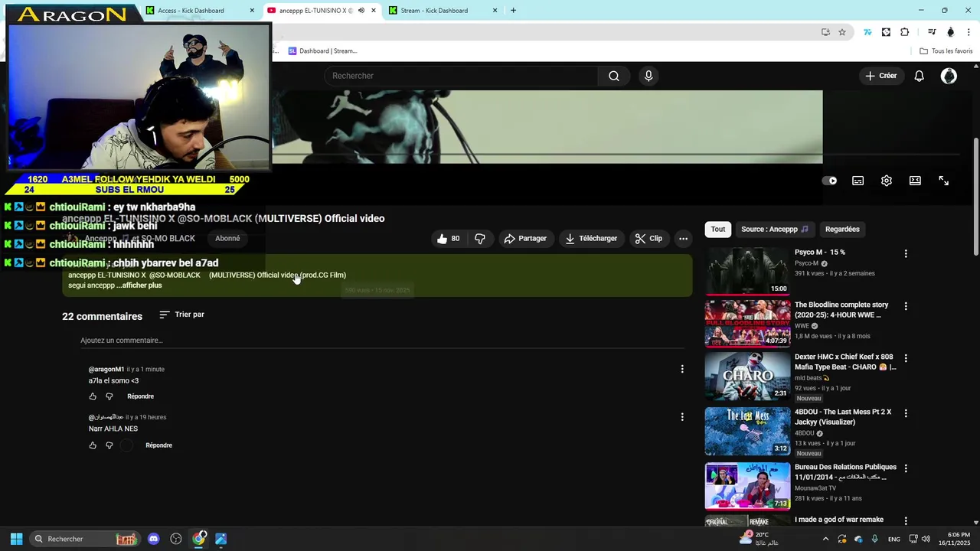The height and width of the screenshot is (551, 980).
Task: Open the Trier par sort menu
Action: pos(181,315)
